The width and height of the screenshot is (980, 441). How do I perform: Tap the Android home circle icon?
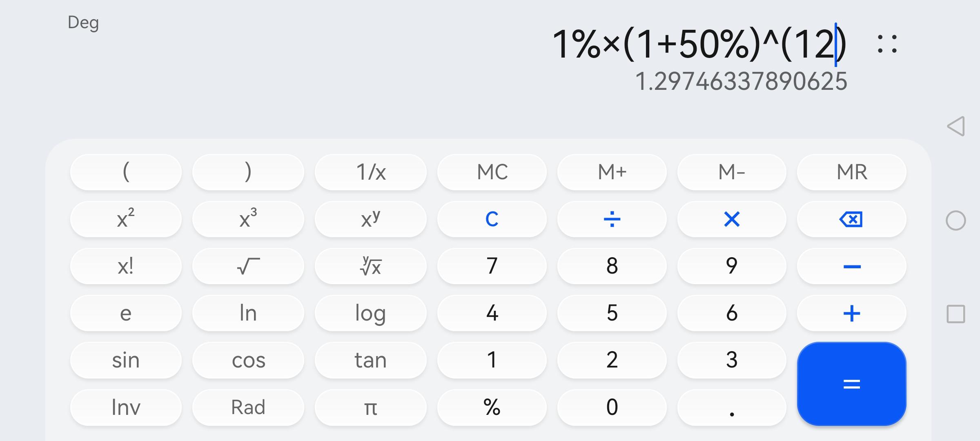(955, 220)
